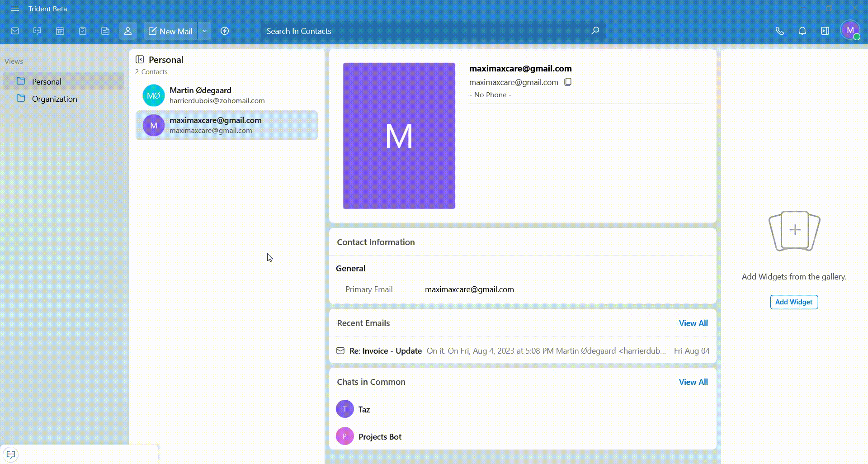Collapse the Personal contacts list pane
The height and width of the screenshot is (464, 868).
(x=140, y=60)
